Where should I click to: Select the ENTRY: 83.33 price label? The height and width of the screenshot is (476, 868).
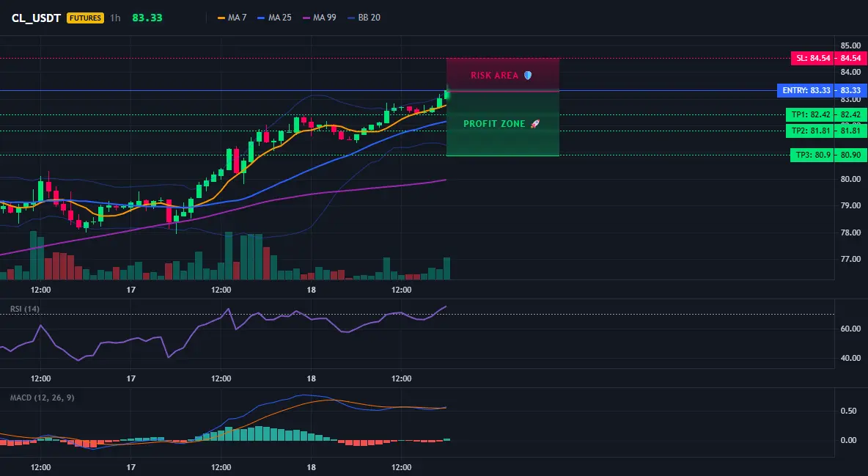[806, 90]
